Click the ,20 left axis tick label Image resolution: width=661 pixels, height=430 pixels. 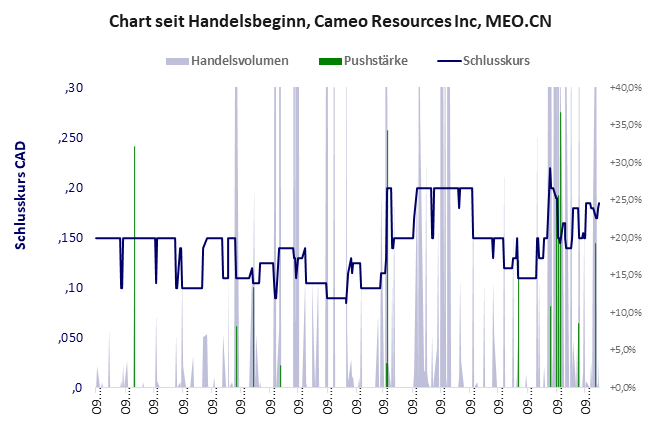pos(74,188)
